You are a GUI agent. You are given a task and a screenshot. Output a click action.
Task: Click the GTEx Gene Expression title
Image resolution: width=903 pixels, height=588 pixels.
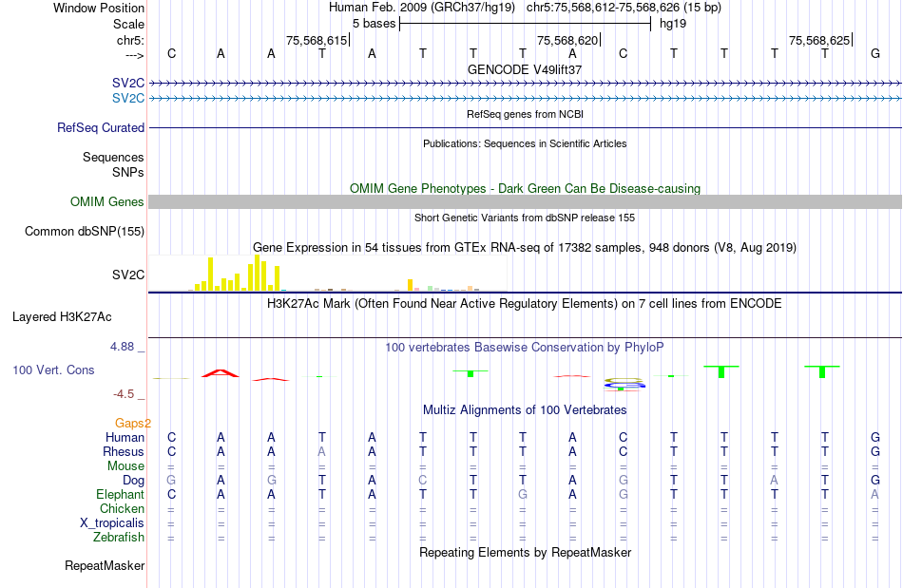[x=525, y=247]
